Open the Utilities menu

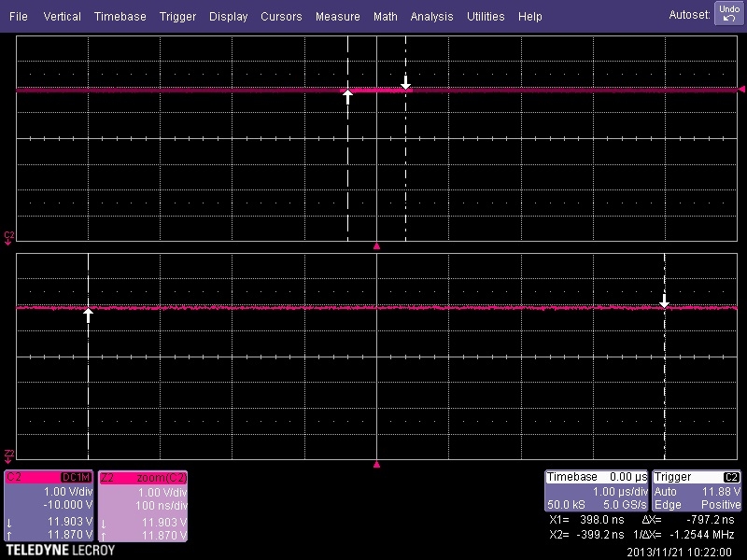coord(486,16)
